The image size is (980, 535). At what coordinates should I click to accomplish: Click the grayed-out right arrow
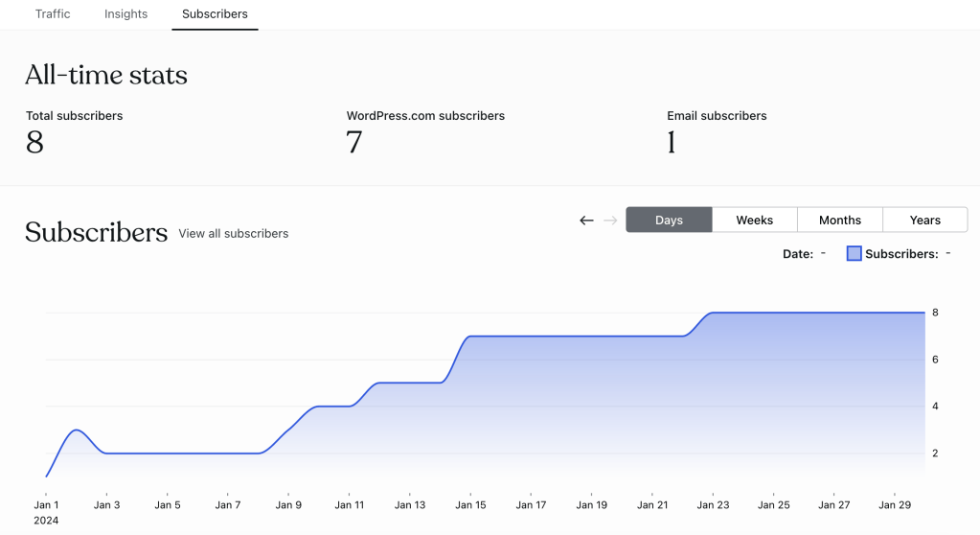coord(610,221)
